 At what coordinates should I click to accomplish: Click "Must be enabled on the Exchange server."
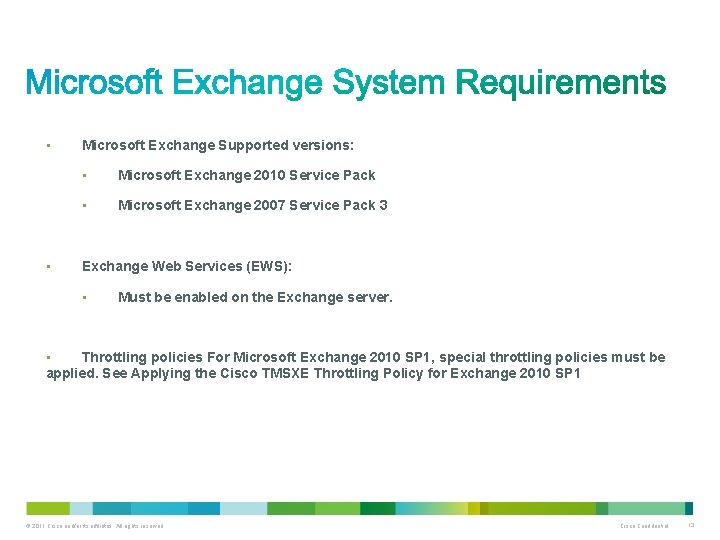coord(255,297)
